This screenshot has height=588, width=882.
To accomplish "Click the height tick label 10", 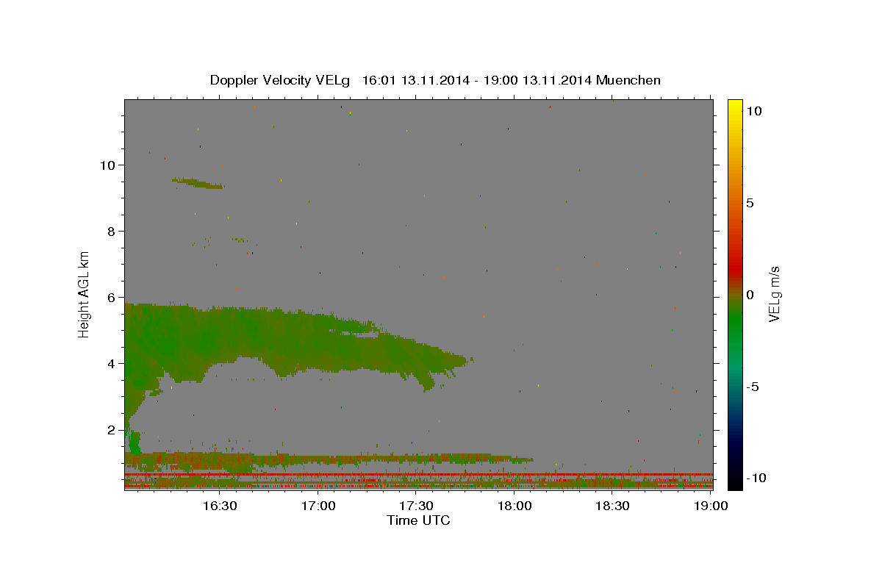I will pyautogui.click(x=108, y=165).
